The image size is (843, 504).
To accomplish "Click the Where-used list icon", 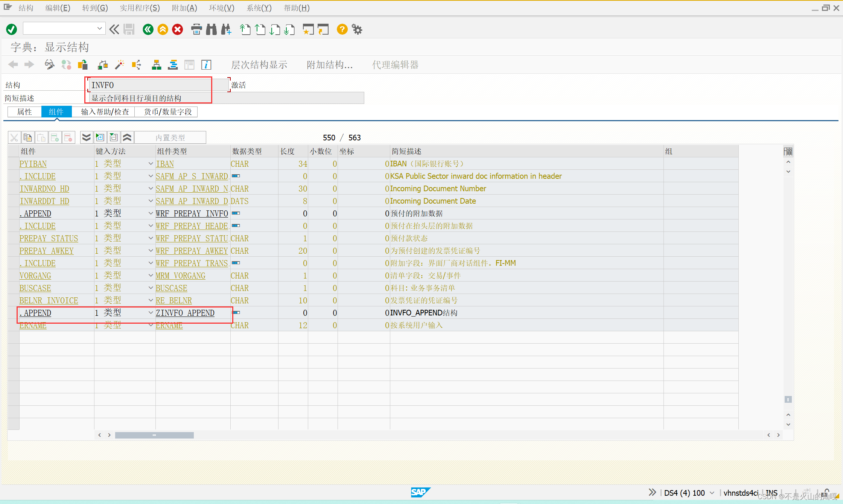I will (x=137, y=65).
